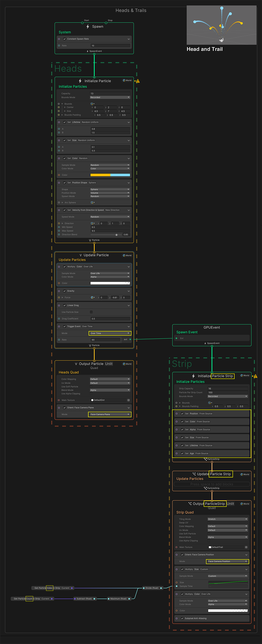262x644 pixels.
Task: Click the warning icon beside Initialize Particle Strip
Action: (x=255, y=376)
